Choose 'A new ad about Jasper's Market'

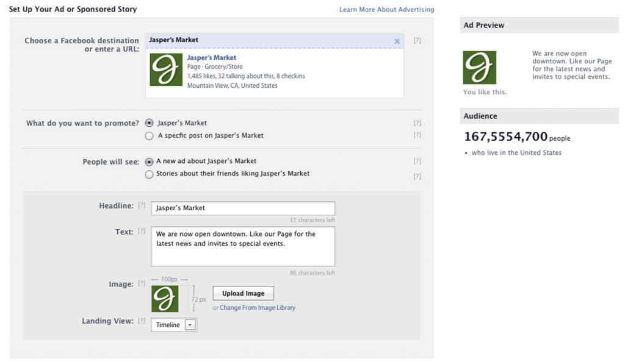click(x=149, y=162)
